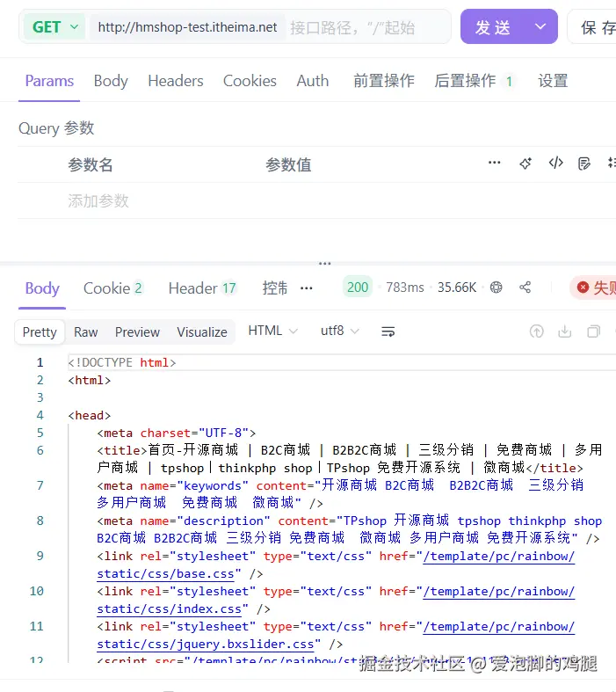
Task: Click the response tabs more ellipsis
Action: coord(307,288)
